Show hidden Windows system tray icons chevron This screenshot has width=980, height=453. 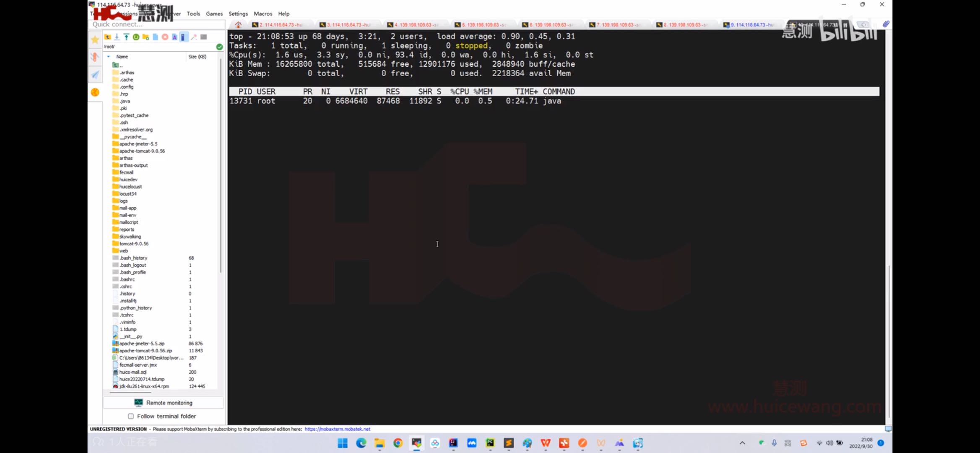coord(742,443)
